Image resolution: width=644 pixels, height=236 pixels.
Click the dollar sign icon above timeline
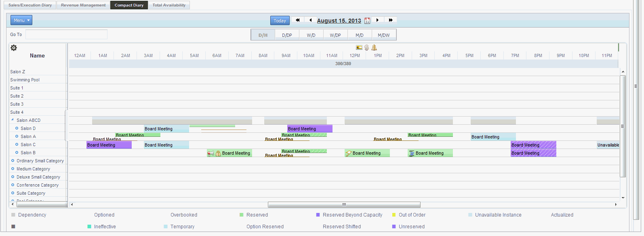[x=366, y=47]
